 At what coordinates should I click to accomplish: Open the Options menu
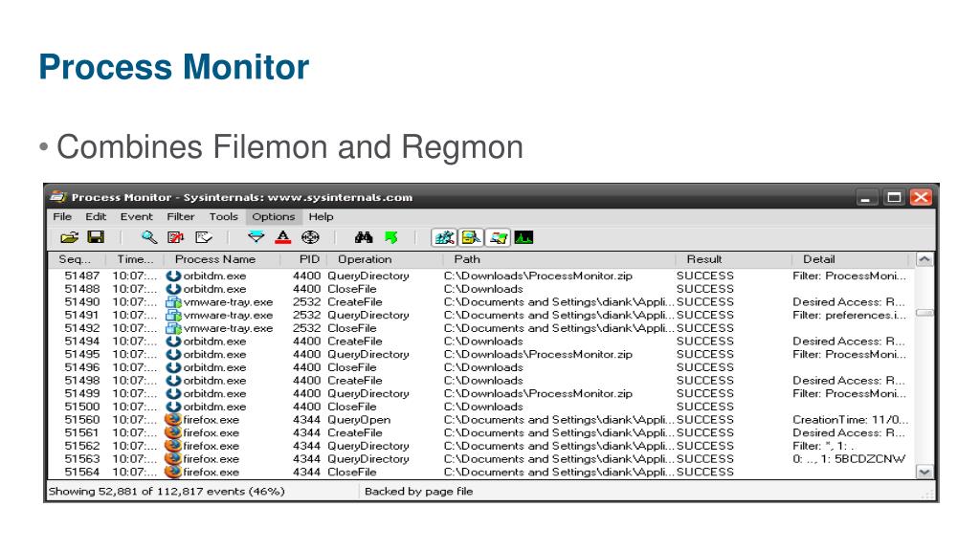point(273,217)
